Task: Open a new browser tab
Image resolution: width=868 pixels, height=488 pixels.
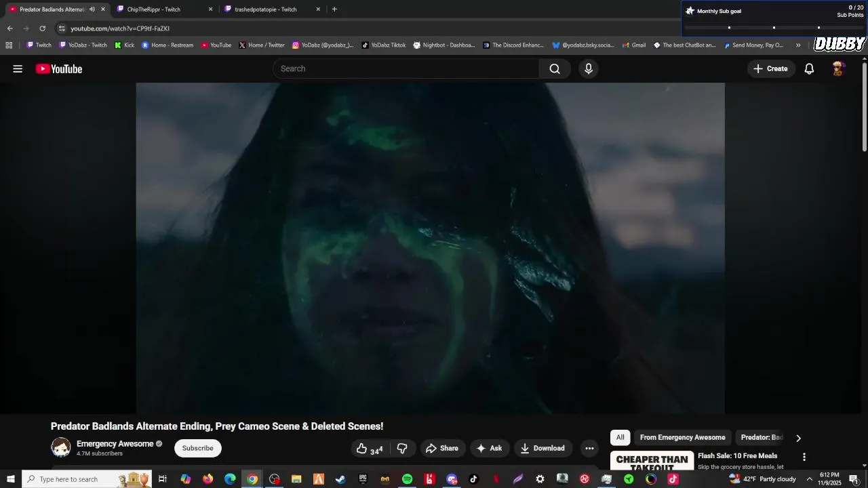Action: [334, 9]
